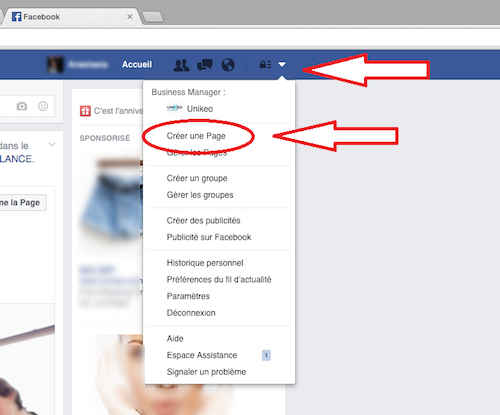This screenshot has width=500, height=415.
Task: Click the Business Manager header text
Action: tap(188, 92)
